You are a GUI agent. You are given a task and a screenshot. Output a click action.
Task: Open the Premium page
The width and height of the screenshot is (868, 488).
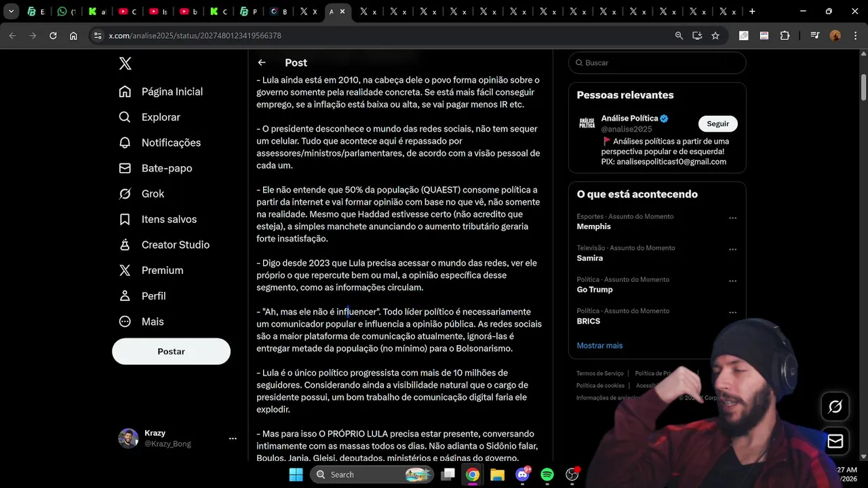[x=151, y=270]
